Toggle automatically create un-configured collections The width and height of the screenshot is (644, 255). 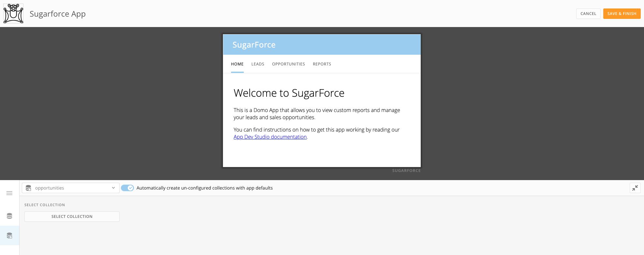127,188
